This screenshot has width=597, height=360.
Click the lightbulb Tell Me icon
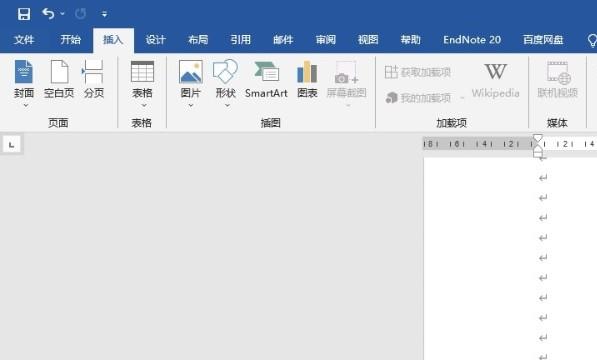(592, 40)
